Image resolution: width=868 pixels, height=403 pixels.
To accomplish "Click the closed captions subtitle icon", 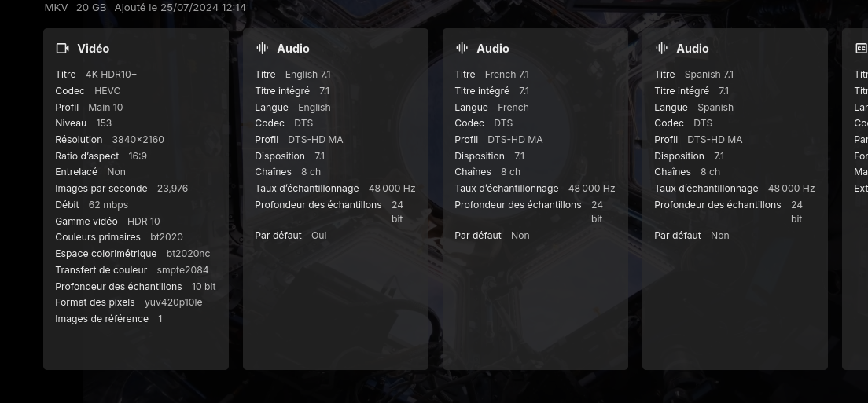I will (x=860, y=49).
